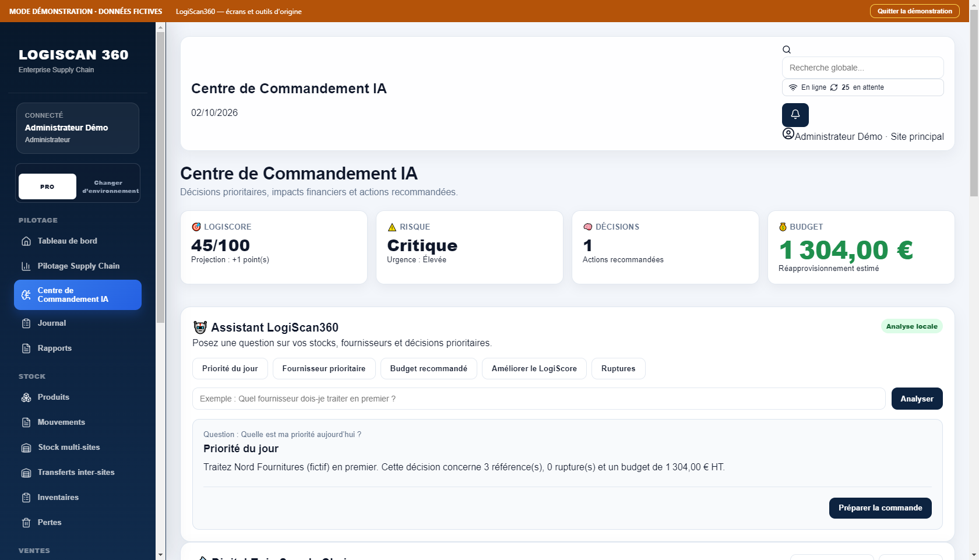Viewport: 979px width, 560px height.
Task: Click the LOGISCORE 45/100 value
Action: 220,245
